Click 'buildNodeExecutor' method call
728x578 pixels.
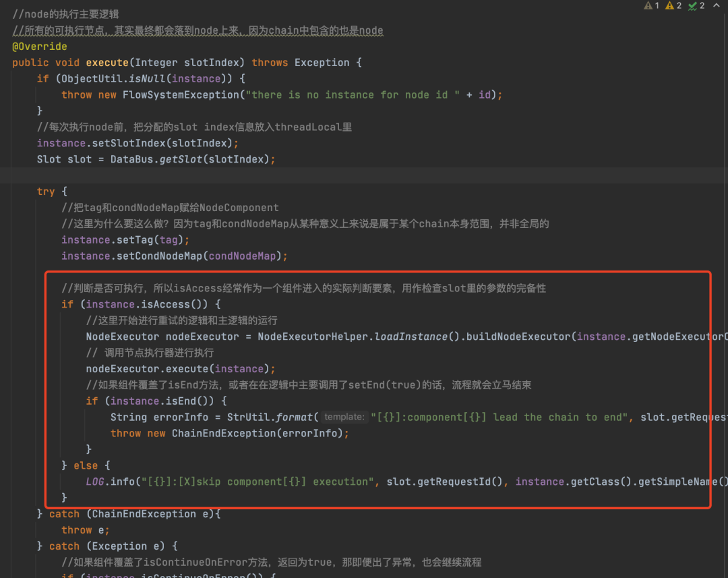[518, 337]
